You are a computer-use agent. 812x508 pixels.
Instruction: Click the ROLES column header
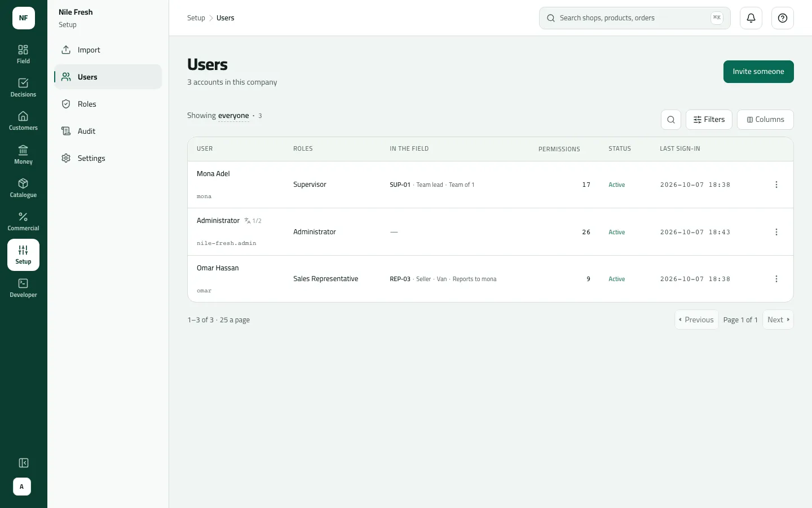(x=303, y=149)
